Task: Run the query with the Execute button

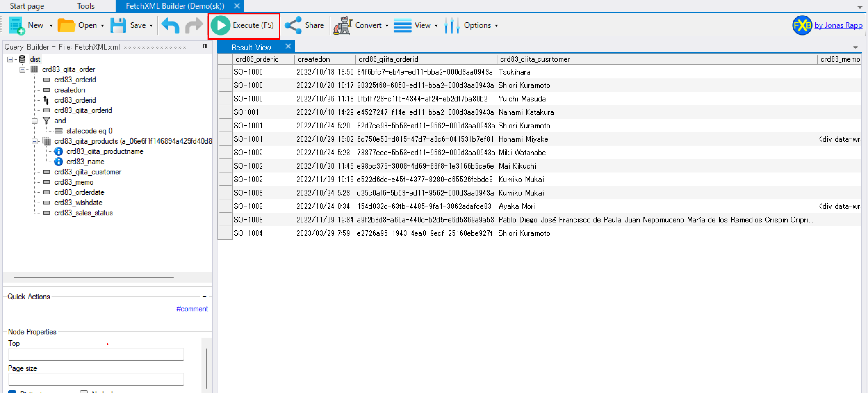Action: 244,25
